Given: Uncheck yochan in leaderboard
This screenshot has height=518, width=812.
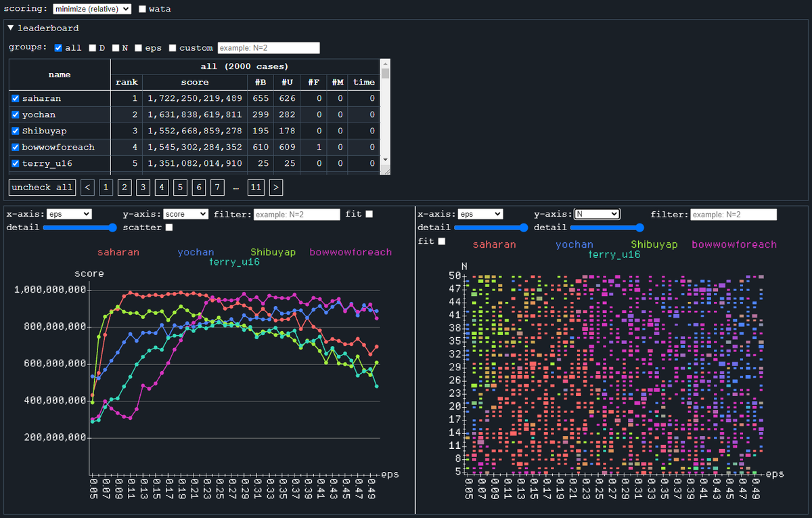Looking at the screenshot, I should click(16, 114).
